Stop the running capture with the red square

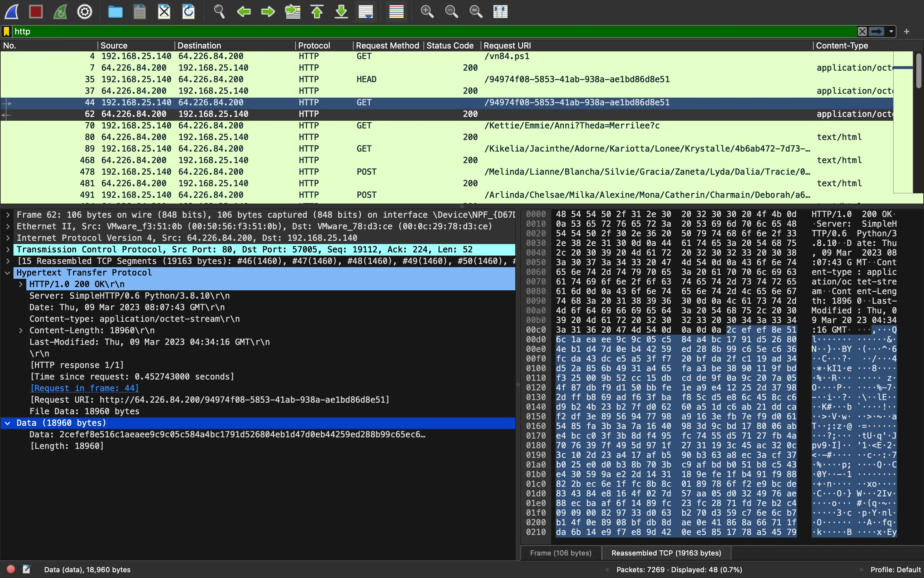[x=36, y=12]
